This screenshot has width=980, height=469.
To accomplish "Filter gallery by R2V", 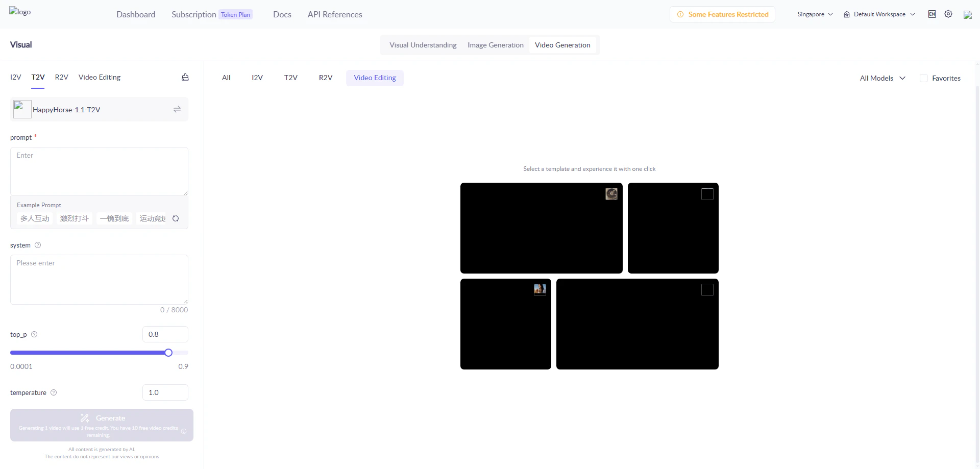I will coord(326,78).
